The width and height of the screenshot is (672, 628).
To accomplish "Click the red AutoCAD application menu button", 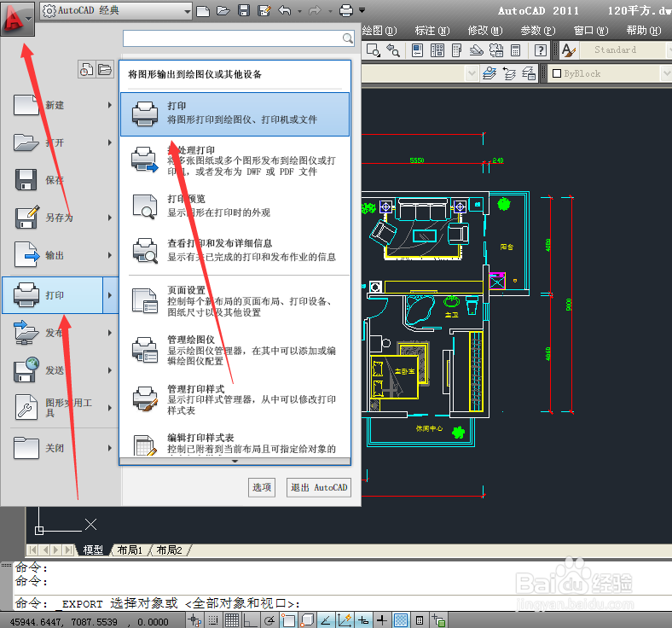I will click(x=17, y=19).
